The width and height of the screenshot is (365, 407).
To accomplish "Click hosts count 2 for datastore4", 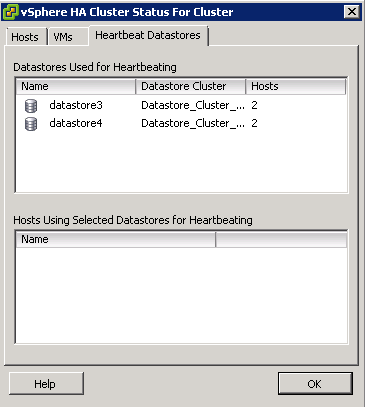I will click(x=254, y=123).
